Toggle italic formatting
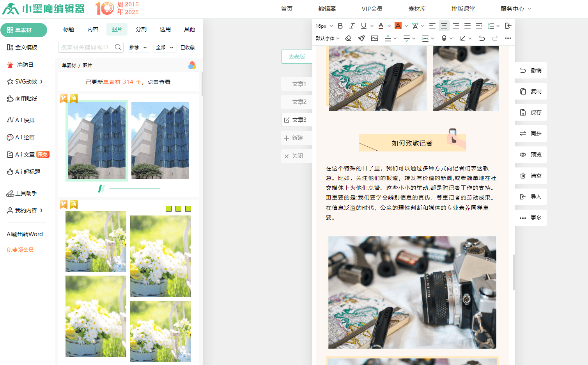This screenshot has height=365, width=588. [x=352, y=26]
